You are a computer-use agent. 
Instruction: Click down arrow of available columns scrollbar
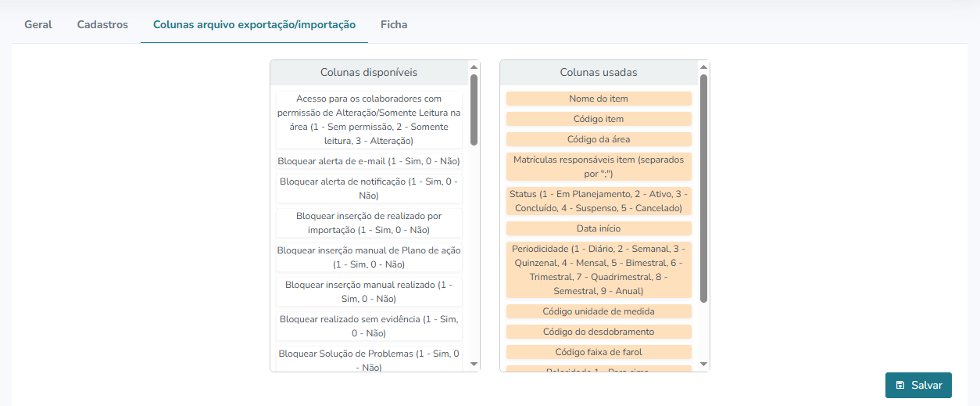tap(474, 364)
